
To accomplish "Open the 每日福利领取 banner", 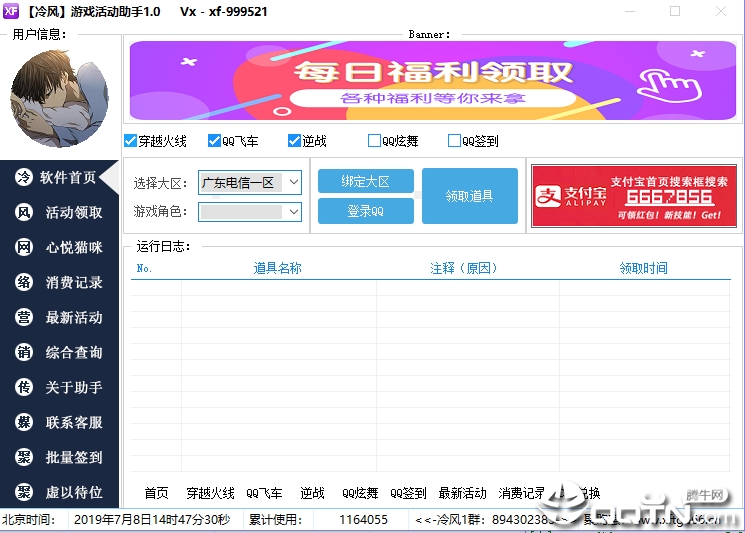I will click(x=433, y=80).
